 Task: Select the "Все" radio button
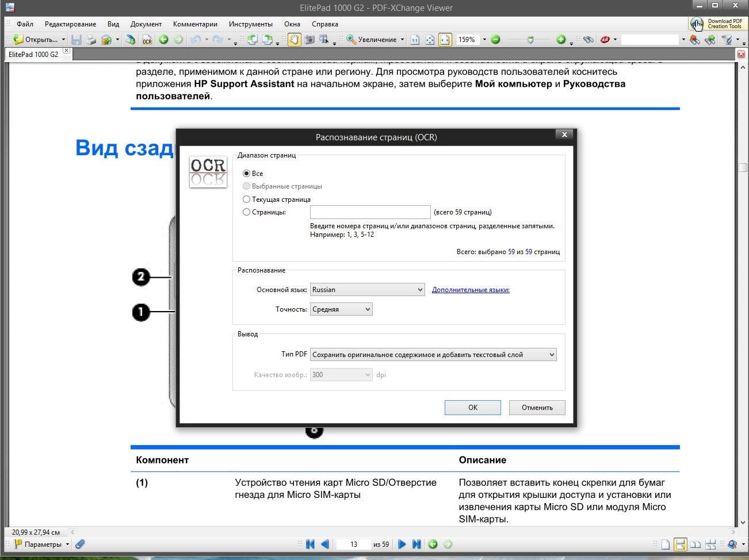(246, 173)
